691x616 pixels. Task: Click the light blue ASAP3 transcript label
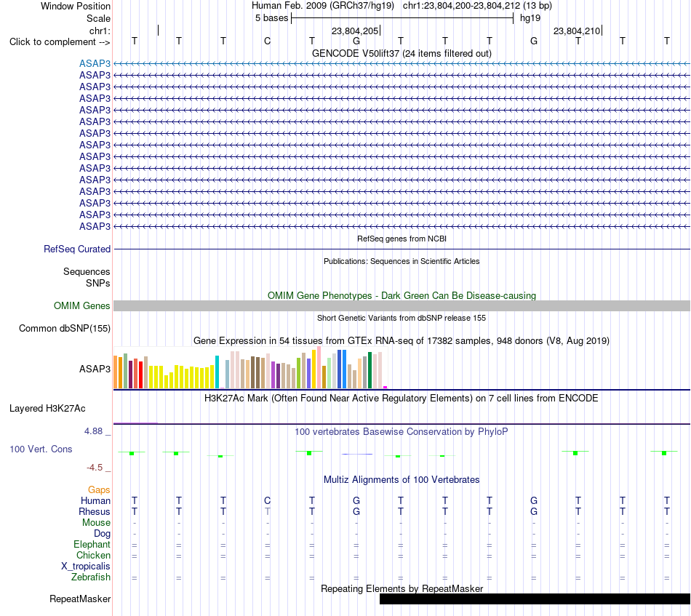point(95,63)
